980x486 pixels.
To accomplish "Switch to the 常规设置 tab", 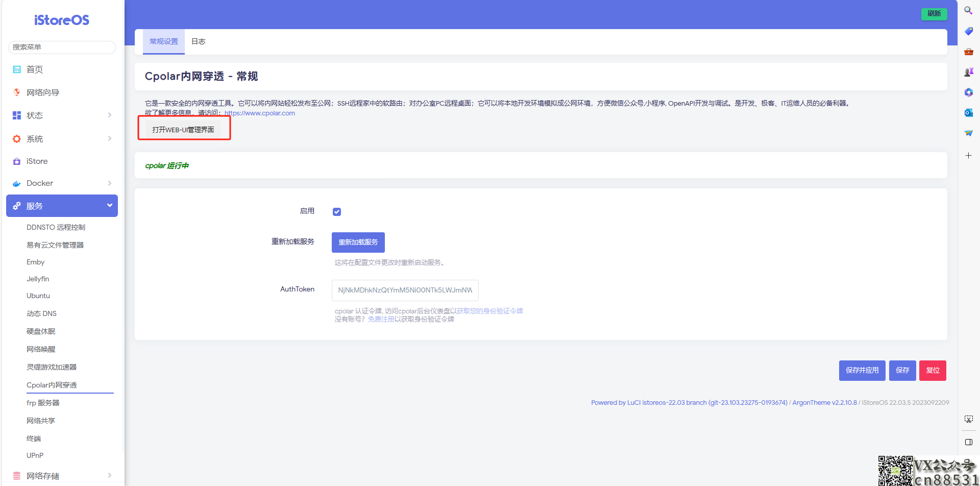I will click(164, 41).
